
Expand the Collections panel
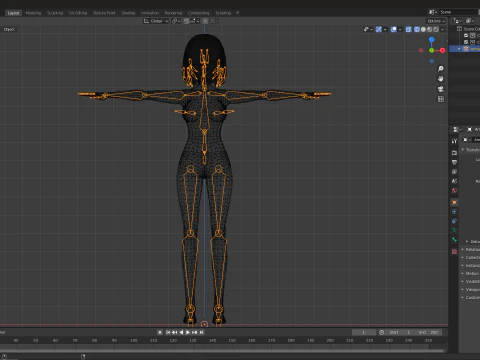pos(471,257)
